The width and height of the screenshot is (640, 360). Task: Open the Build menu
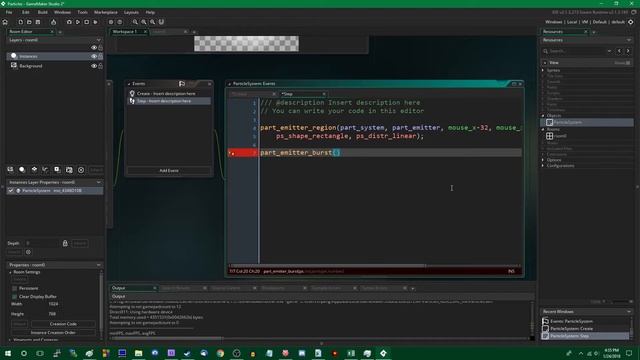pyautogui.click(x=42, y=12)
